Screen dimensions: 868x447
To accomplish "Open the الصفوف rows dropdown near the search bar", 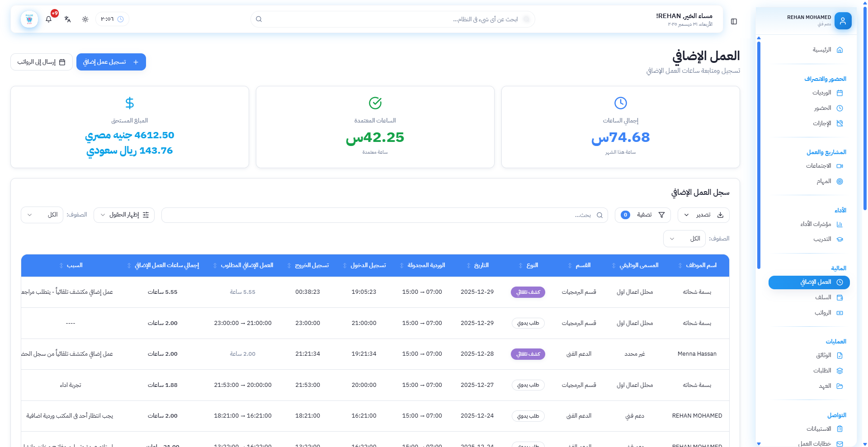I will (42, 215).
